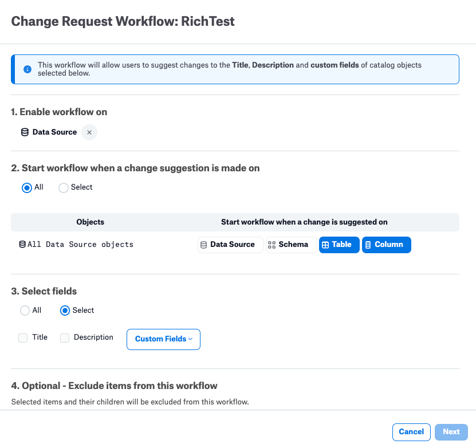The image size is (476, 448).
Task: Check the Title checkbox
Action: [x=23, y=338]
